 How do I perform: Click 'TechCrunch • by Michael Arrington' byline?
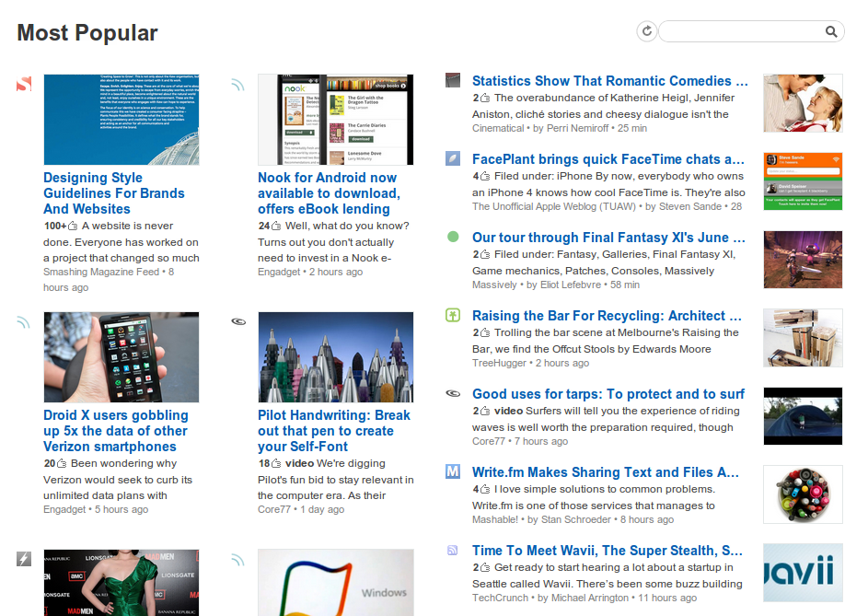550,599
